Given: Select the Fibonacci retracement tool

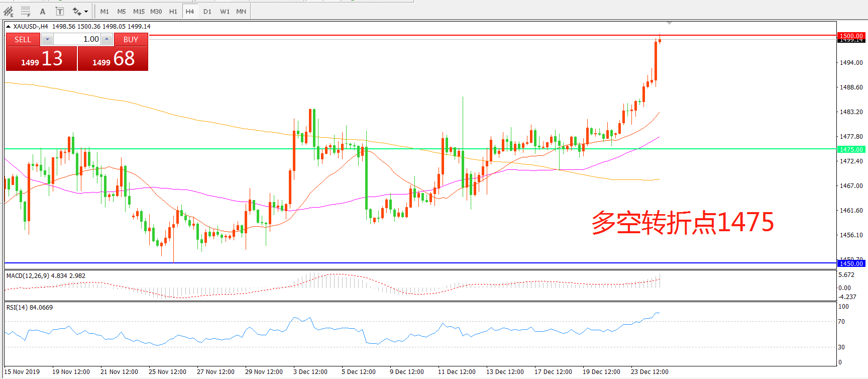Looking at the screenshot, I should tap(26, 11).
